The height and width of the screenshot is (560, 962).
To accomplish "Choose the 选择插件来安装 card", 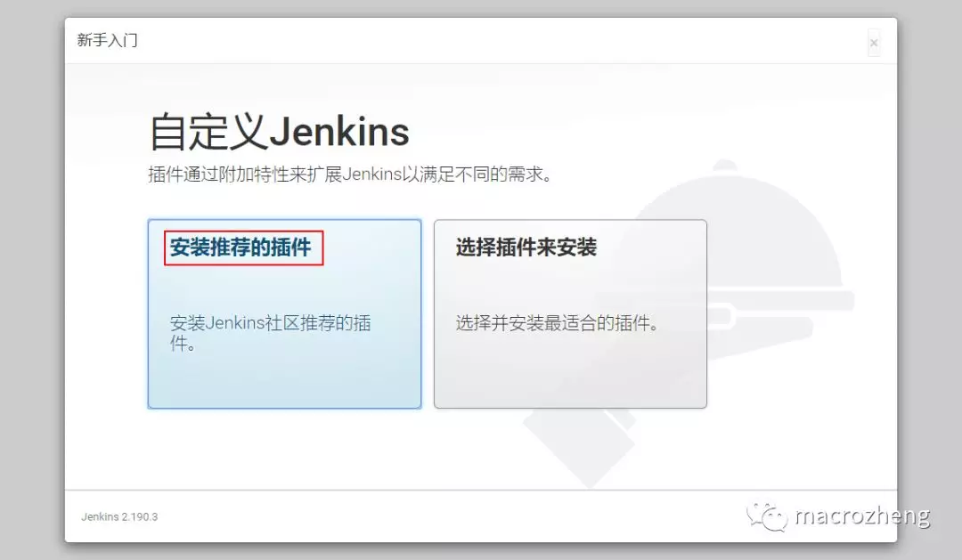I will [x=570, y=313].
